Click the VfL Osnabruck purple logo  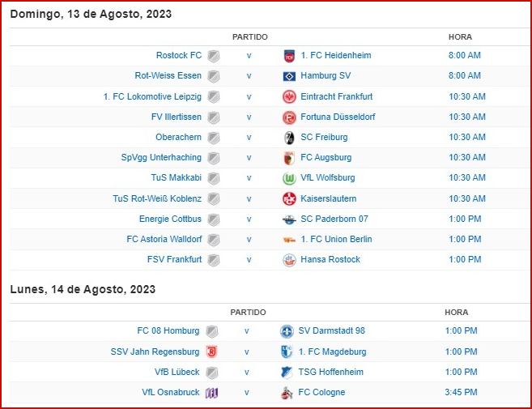coord(211,393)
